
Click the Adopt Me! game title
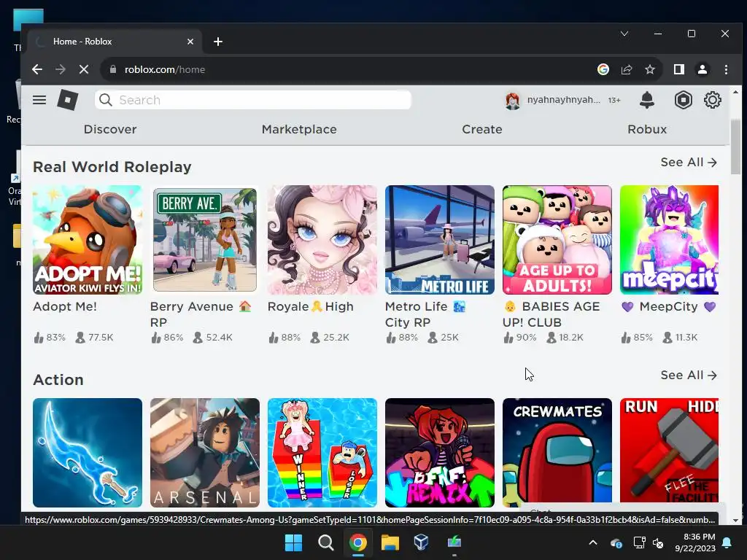point(65,307)
